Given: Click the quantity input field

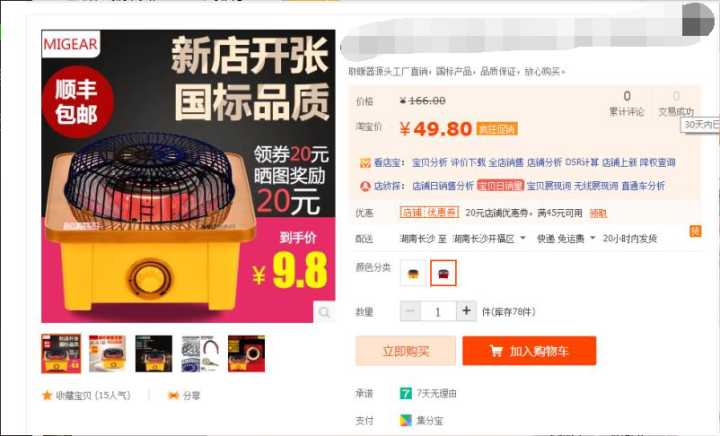Looking at the screenshot, I should [438, 312].
